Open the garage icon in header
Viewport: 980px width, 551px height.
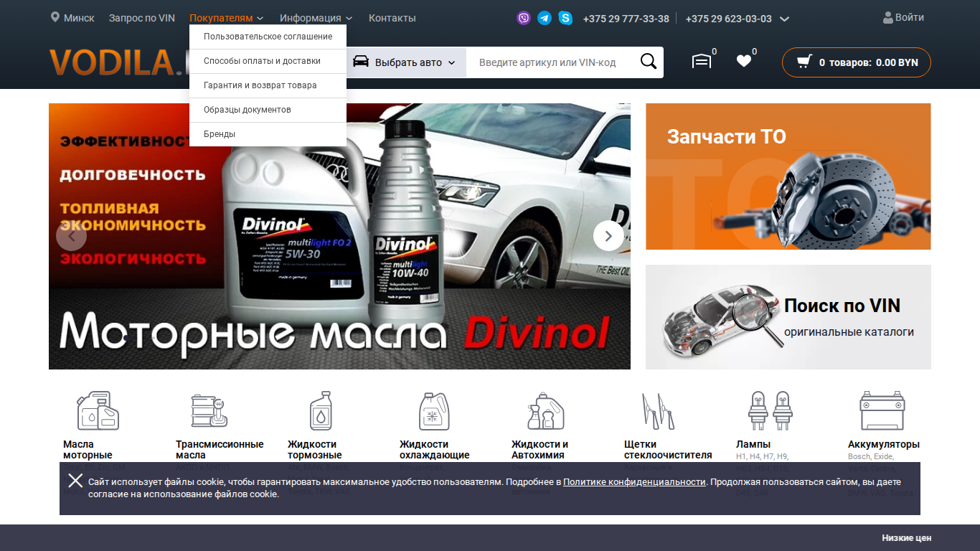(x=702, y=62)
